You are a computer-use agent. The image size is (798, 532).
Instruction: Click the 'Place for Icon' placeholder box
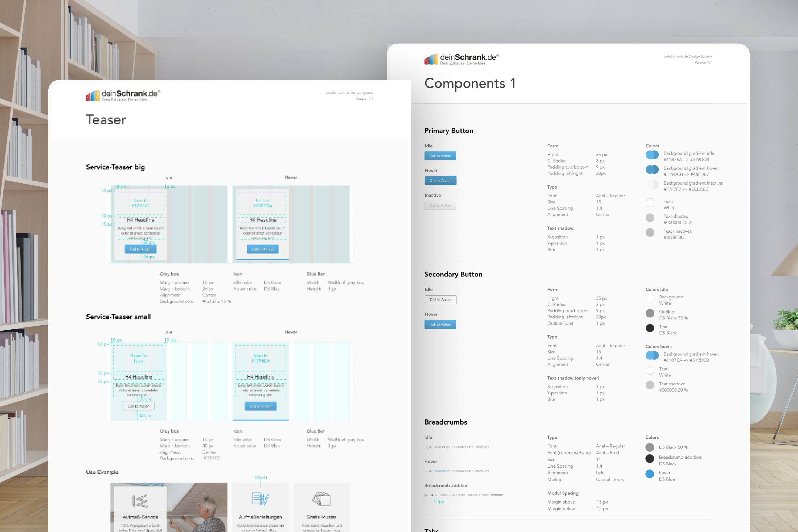click(x=138, y=358)
